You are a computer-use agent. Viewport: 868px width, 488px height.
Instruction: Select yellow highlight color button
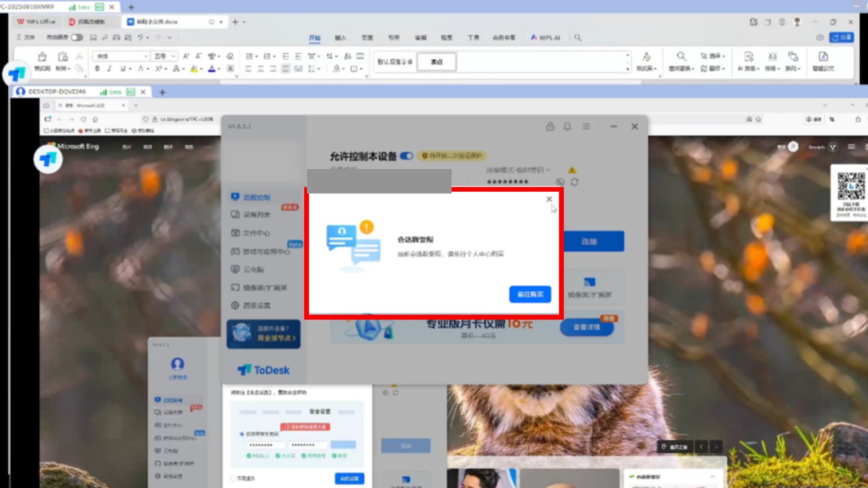pyautogui.click(x=194, y=69)
